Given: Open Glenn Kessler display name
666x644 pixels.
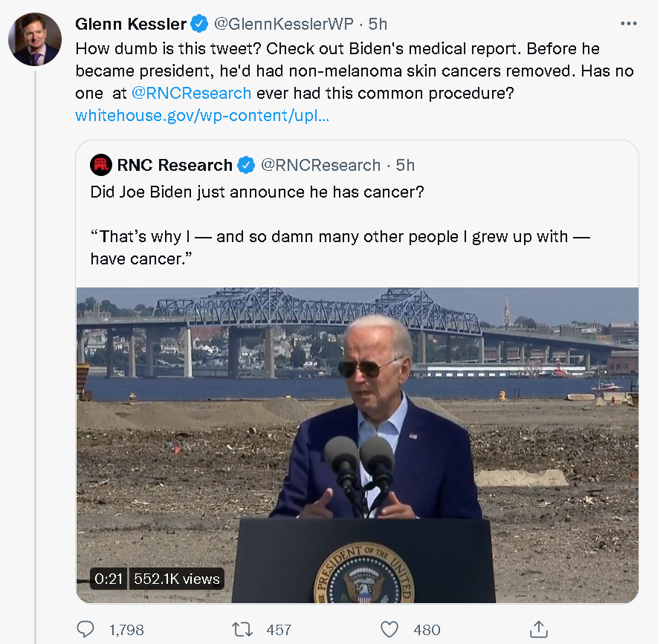Looking at the screenshot, I should (x=131, y=24).
